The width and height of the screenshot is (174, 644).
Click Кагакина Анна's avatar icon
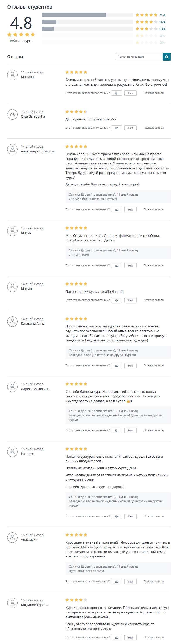(12, 322)
